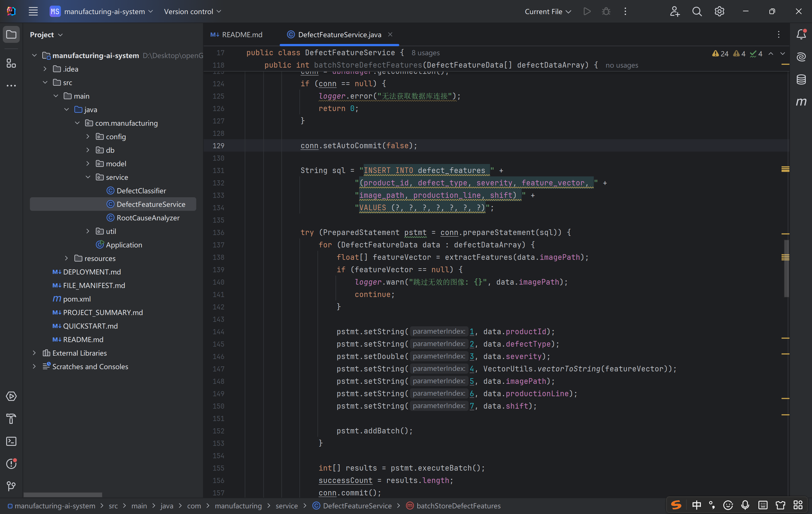Open the Structure tool window icon
The width and height of the screenshot is (812, 514).
(11, 63)
